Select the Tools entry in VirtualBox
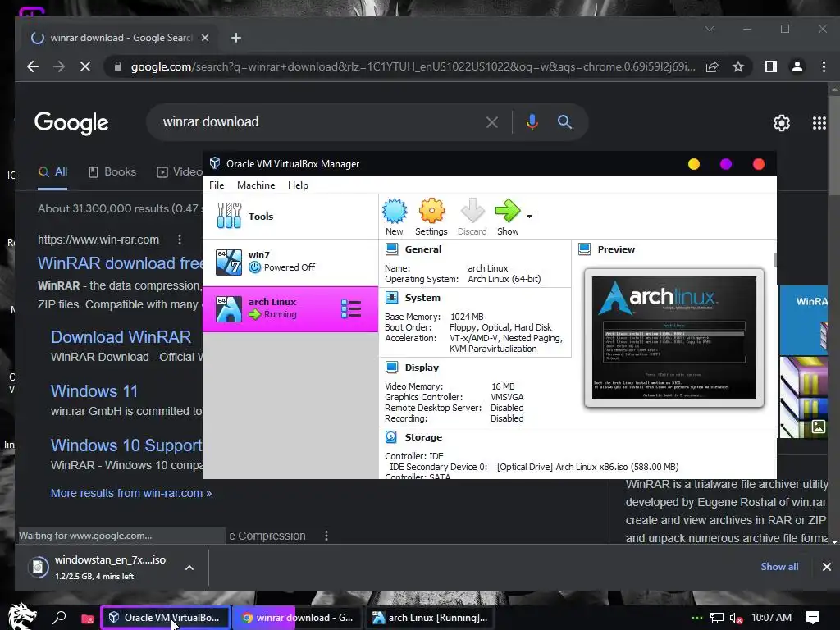This screenshot has width=840, height=630. [290, 217]
